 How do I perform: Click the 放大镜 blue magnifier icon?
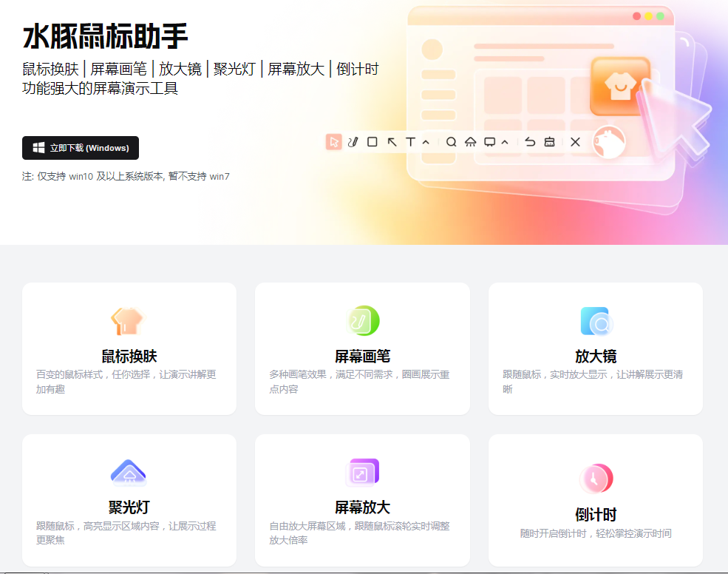point(596,321)
